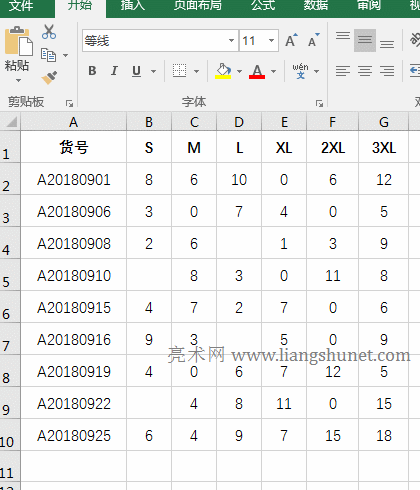Click the decrease indent icon
The image size is (420, 490).
pyautogui.click(x=415, y=71)
